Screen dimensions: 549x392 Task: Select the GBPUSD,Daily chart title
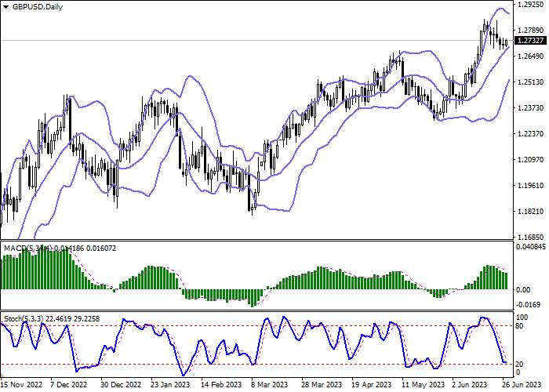(38, 6)
